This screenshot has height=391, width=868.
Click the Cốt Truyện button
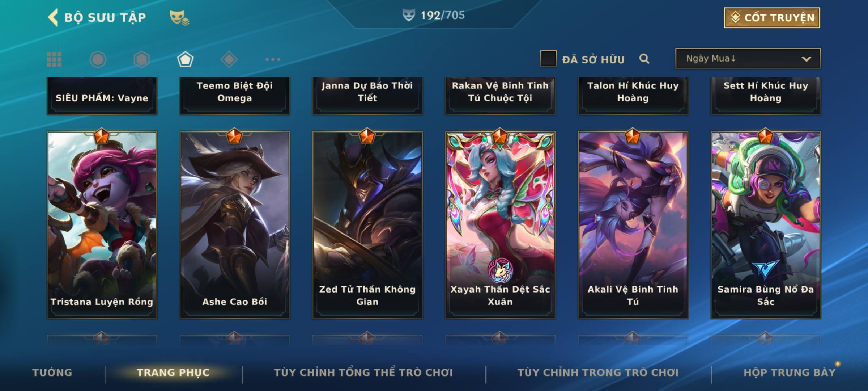(772, 17)
